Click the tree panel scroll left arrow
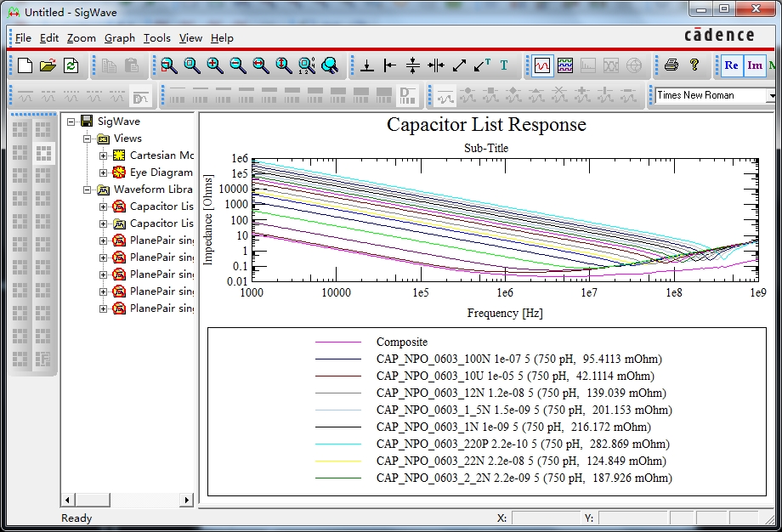The height and width of the screenshot is (532, 782). pyautogui.click(x=67, y=500)
